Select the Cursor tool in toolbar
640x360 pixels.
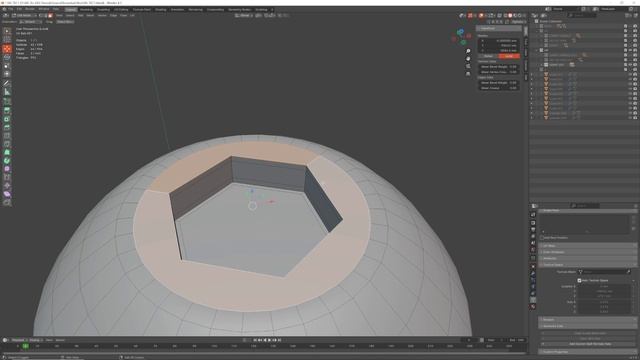point(7,40)
